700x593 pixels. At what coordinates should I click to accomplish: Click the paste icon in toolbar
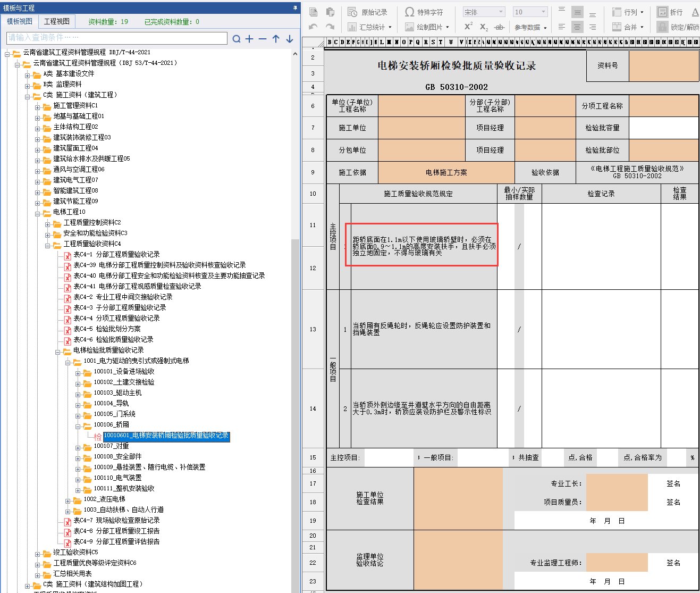[x=330, y=12]
